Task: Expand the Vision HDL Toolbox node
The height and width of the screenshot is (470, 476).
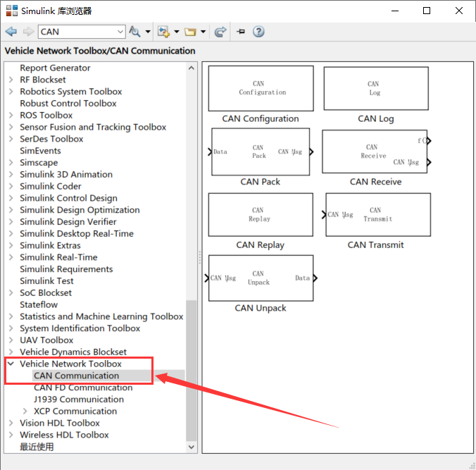Action: point(11,423)
